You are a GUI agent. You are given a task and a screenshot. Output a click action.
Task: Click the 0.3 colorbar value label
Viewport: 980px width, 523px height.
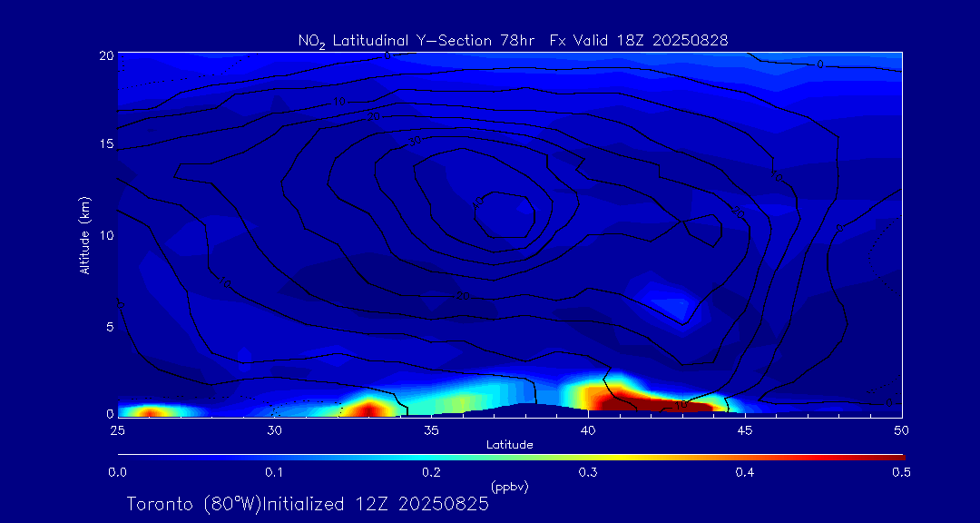point(588,472)
